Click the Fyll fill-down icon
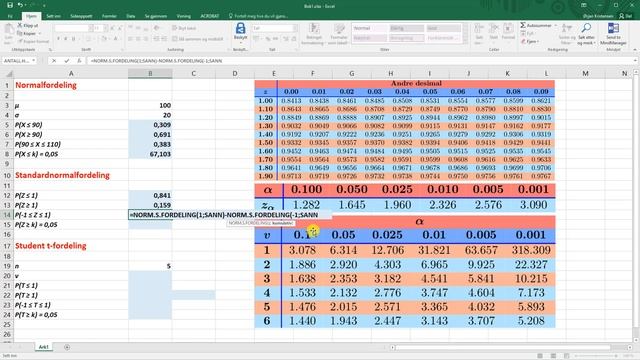This screenshot has height=360, width=640. click(523, 33)
